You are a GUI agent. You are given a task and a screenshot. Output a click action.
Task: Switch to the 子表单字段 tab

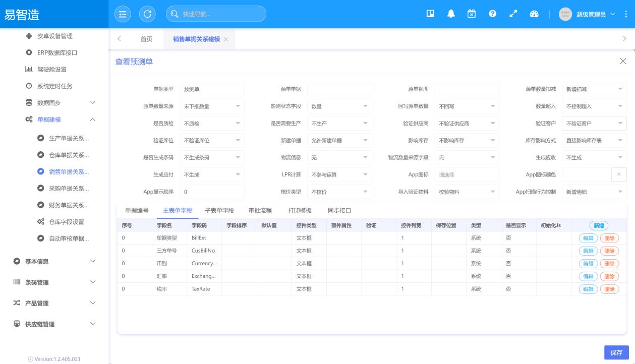[x=219, y=211]
